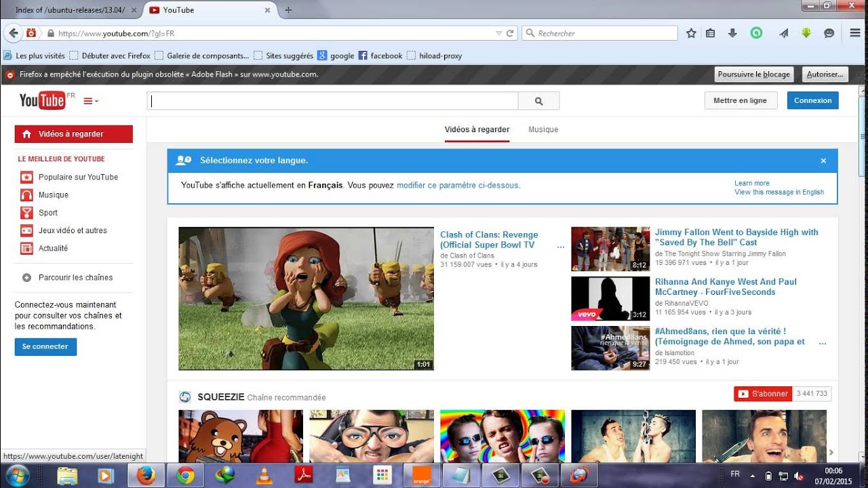868x488 pixels.
Task: Open Vidéos à regarder in sidebar
Action: (74, 134)
